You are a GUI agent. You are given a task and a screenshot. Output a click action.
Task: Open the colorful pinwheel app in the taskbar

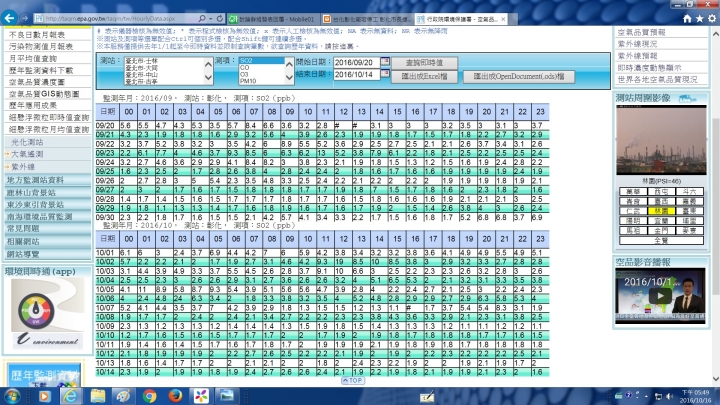(201, 396)
